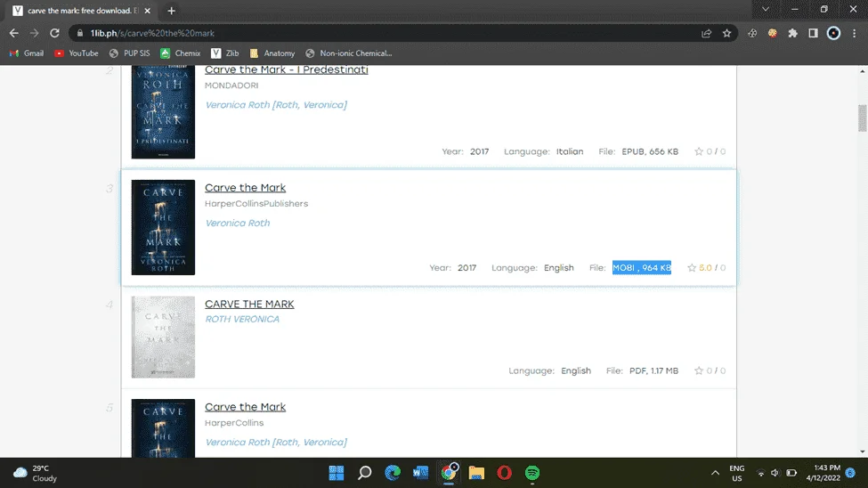The width and height of the screenshot is (868, 488).
Task: Open Chemix bookmark
Action: tap(181, 53)
